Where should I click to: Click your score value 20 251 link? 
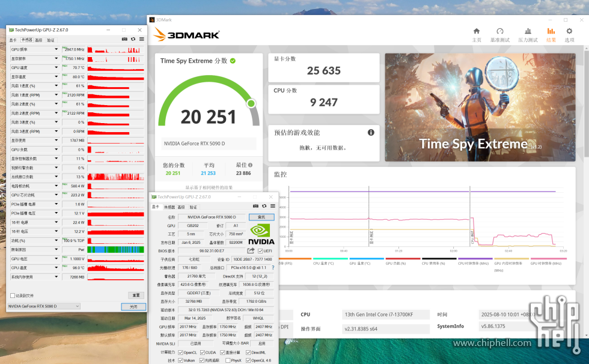(x=173, y=173)
